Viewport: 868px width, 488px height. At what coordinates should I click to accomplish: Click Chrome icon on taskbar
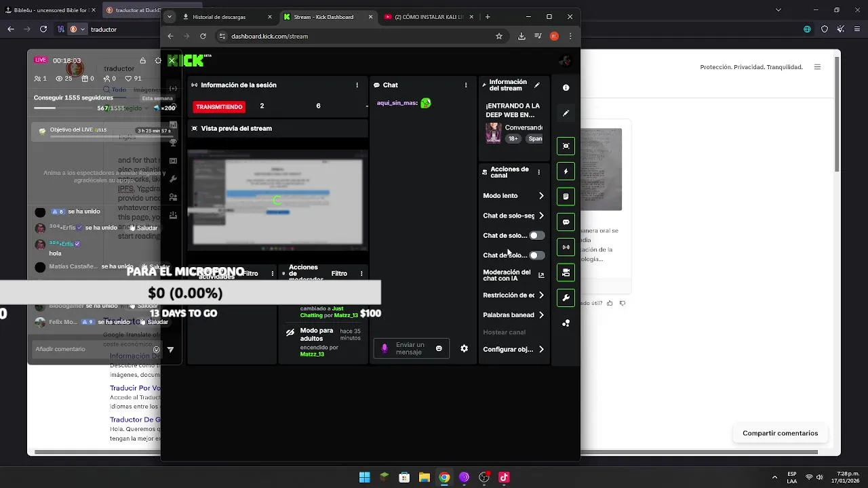(x=444, y=477)
